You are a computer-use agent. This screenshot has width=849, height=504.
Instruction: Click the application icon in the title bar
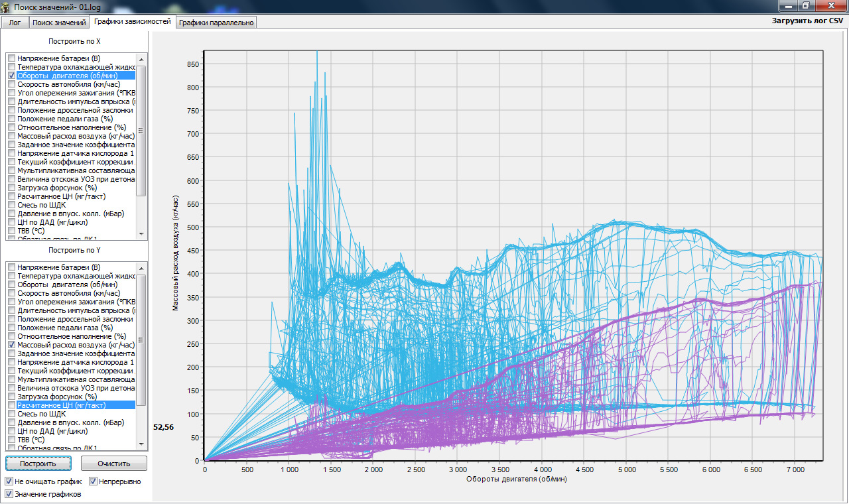(x=7, y=6)
